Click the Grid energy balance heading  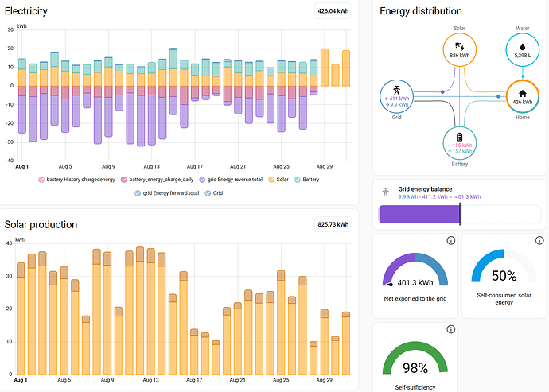tap(425, 189)
